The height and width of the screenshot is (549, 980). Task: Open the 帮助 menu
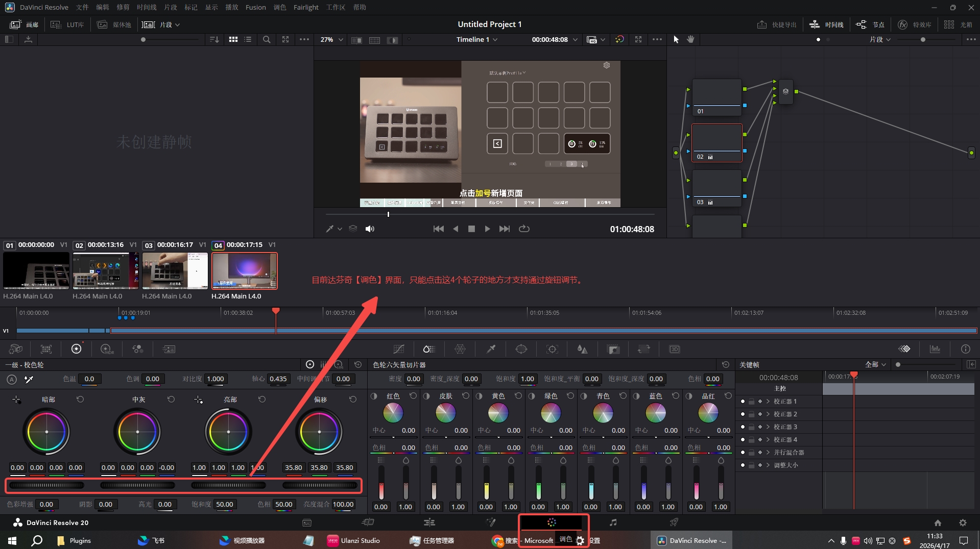pyautogui.click(x=360, y=7)
